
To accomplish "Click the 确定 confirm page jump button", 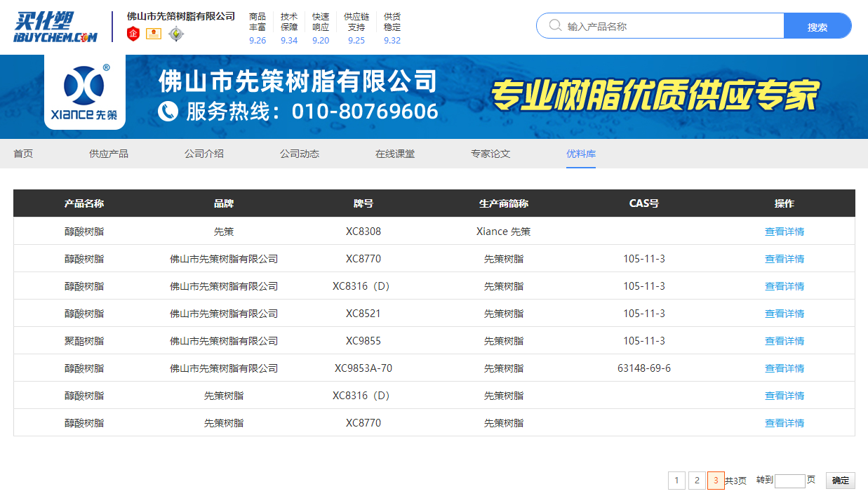I will point(840,481).
